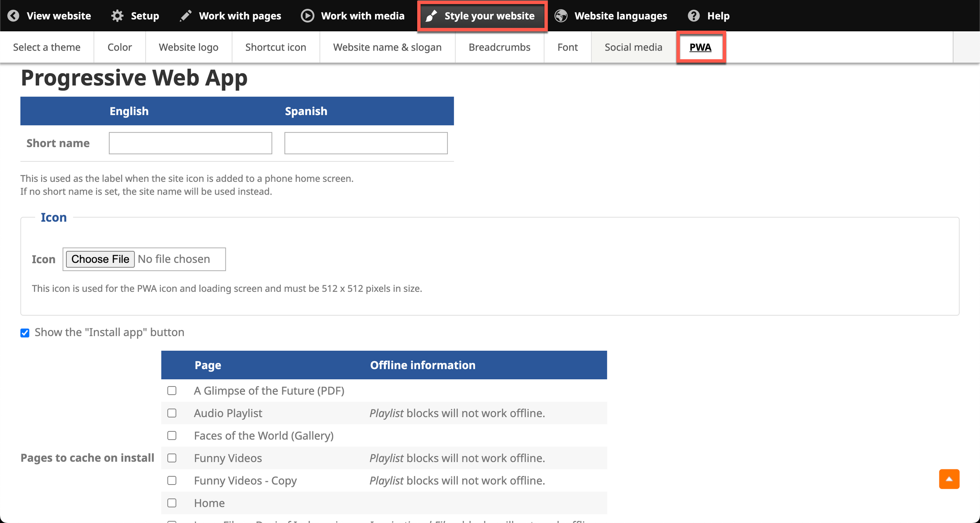The height and width of the screenshot is (523, 980).
Task: Click the Work with pages pencil icon
Action: (185, 15)
